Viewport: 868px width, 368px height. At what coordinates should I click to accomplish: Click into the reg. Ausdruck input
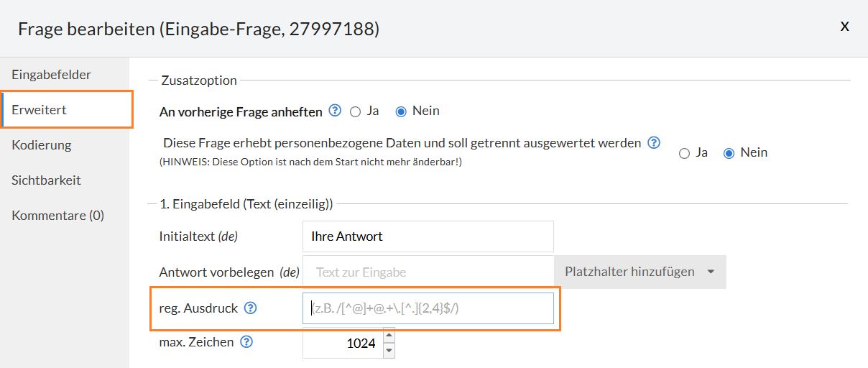[428, 308]
